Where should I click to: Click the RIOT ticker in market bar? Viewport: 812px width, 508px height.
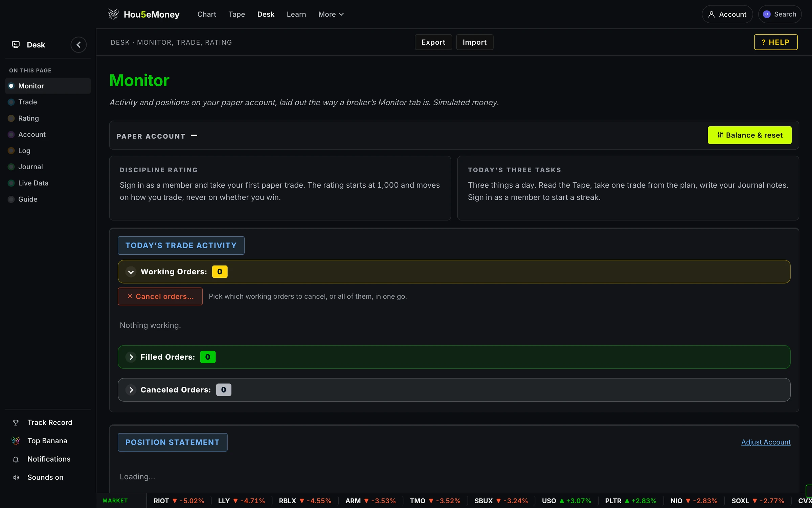point(179,501)
